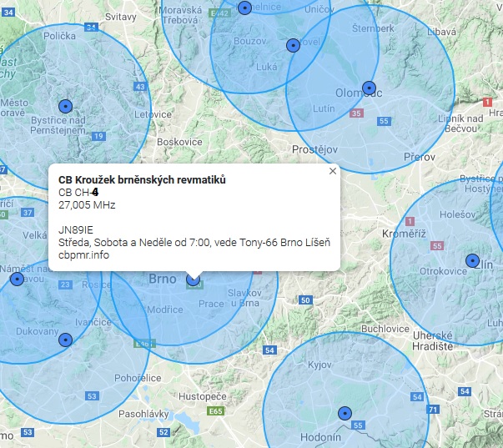Click the Hodonín city label
Image resolution: width=503 pixels, height=448 pixels.
pyautogui.click(x=320, y=437)
